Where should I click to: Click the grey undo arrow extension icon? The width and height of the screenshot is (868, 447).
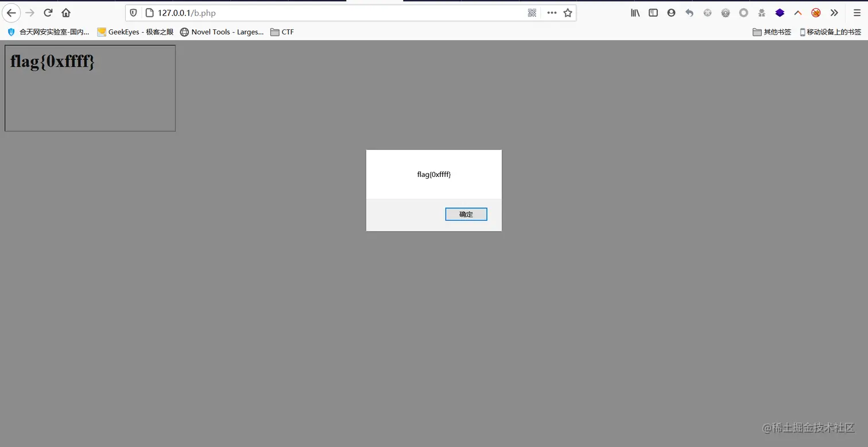click(689, 13)
